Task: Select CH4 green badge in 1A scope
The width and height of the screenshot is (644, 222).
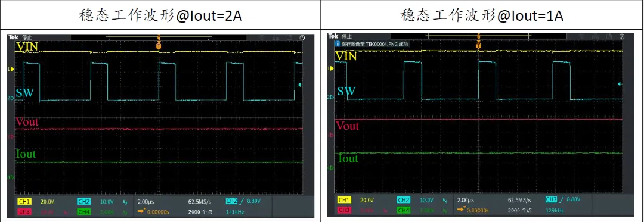Action: pos(403,210)
